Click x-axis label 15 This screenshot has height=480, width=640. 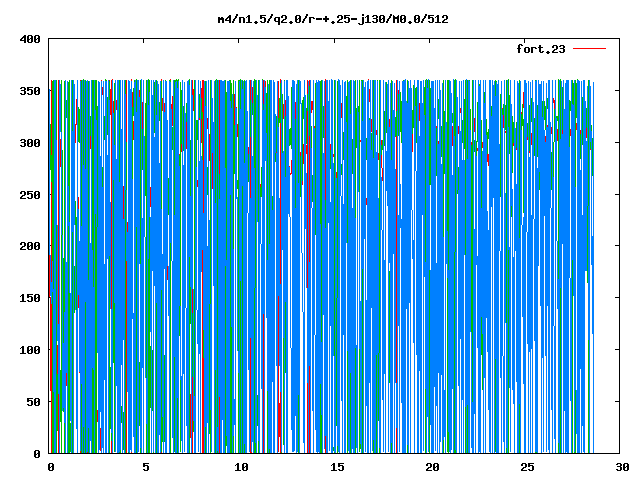pos(337,467)
